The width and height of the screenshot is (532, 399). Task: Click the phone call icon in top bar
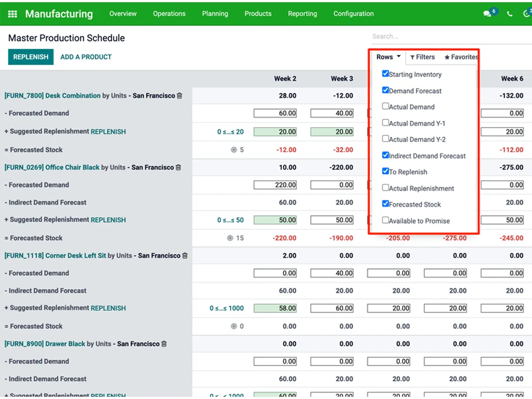point(509,14)
